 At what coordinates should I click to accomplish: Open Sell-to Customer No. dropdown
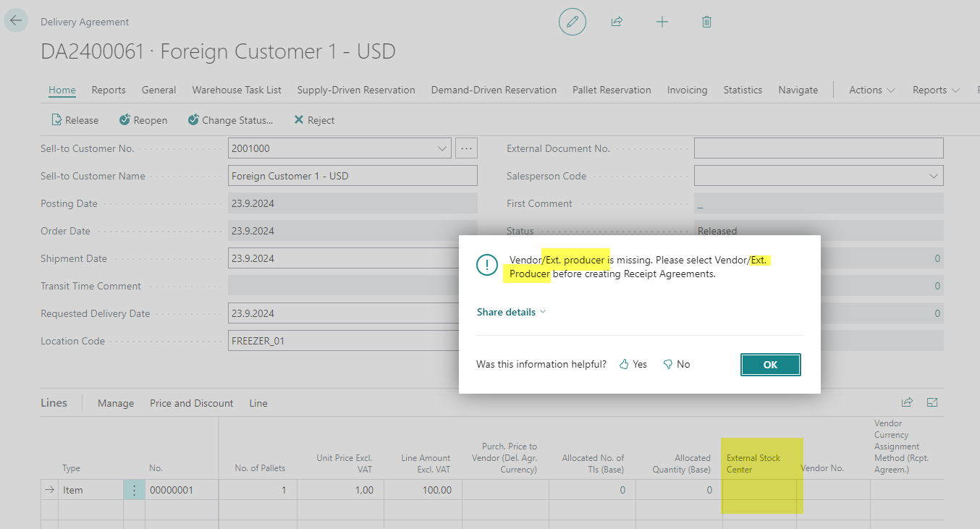pyautogui.click(x=442, y=148)
